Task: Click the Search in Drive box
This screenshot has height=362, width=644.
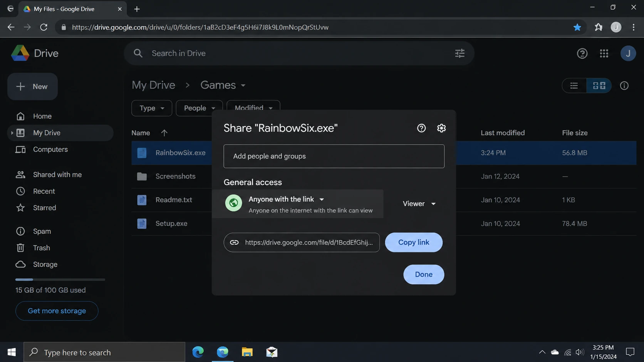Action: (x=299, y=53)
